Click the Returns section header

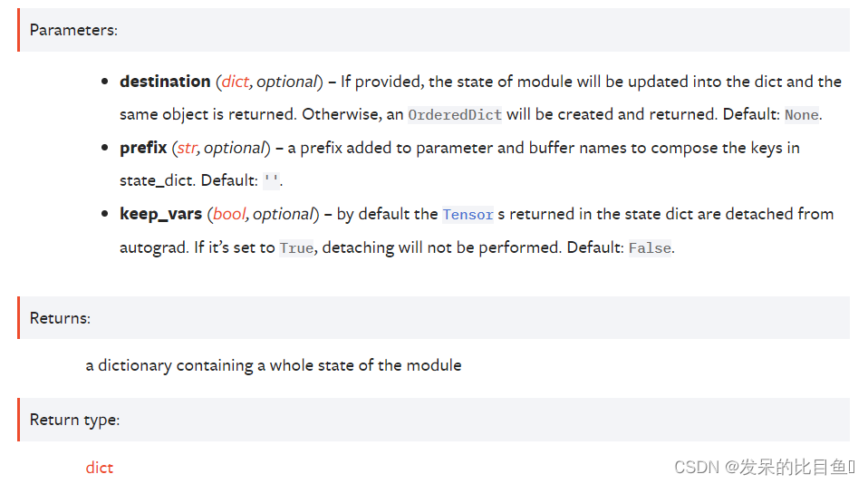60,318
